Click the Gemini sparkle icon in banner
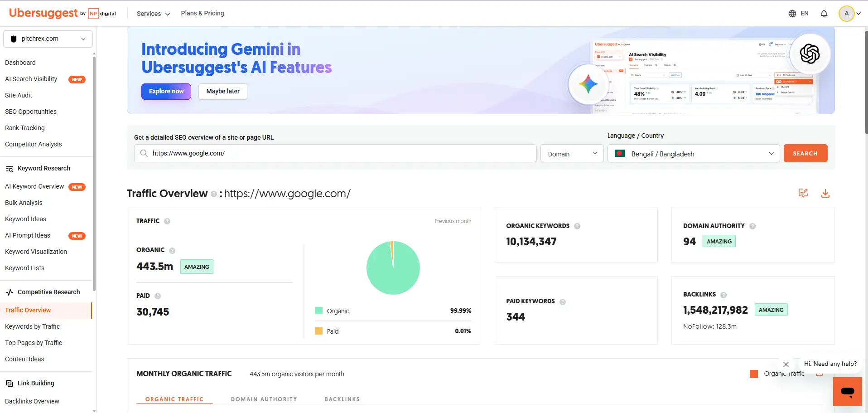 click(x=588, y=84)
